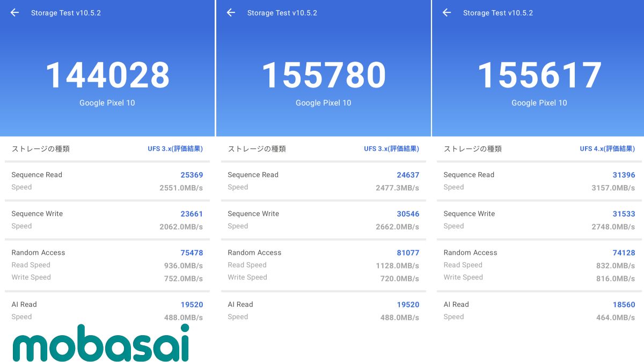Image resolution: width=644 pixels, height=362 pixels.
Task: Click Sequence Read score 31396
Action: click(624, 175)
